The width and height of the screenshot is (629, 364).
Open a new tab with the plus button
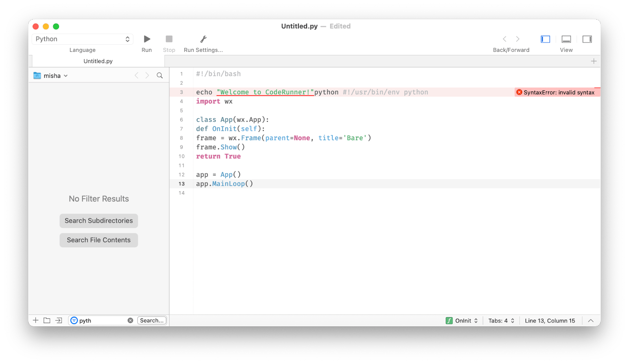point(594,61)
